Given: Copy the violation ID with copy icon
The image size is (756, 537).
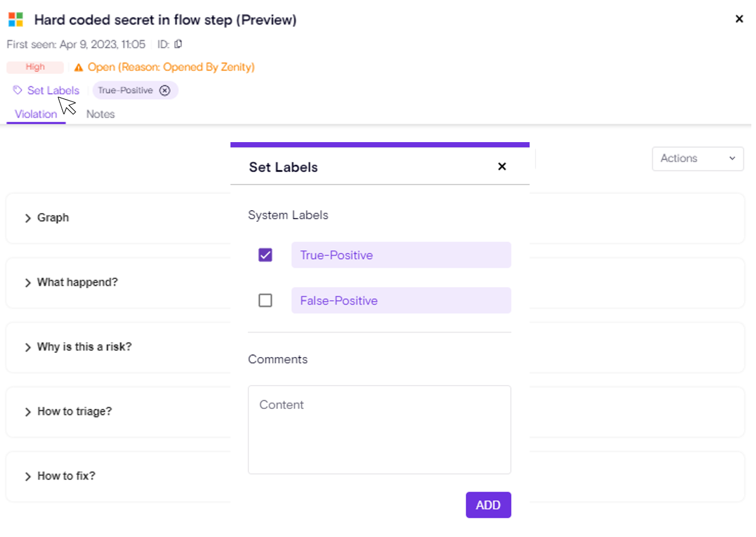Looking at the screenshot, I should click(x=179, y=44).
